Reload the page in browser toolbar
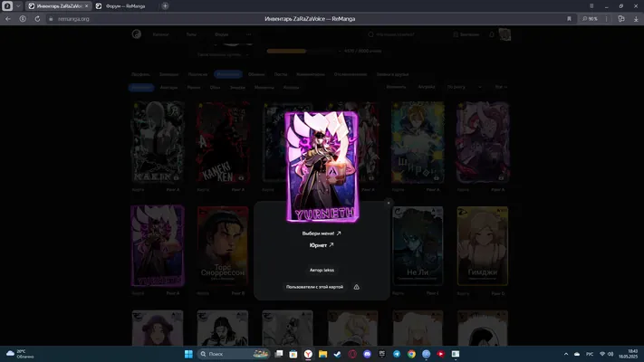Screen dimensions: 644x362 (37, 19)
